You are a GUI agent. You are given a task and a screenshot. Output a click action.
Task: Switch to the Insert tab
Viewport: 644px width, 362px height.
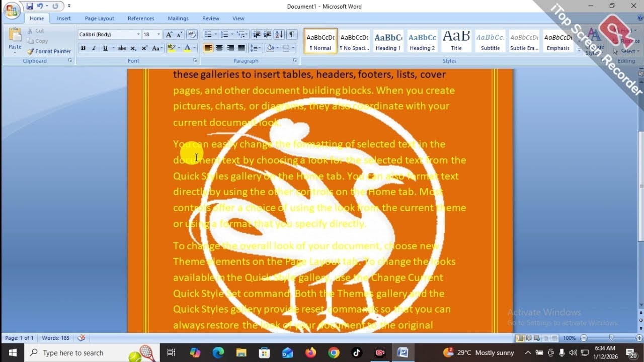click(x=64, y=19)
